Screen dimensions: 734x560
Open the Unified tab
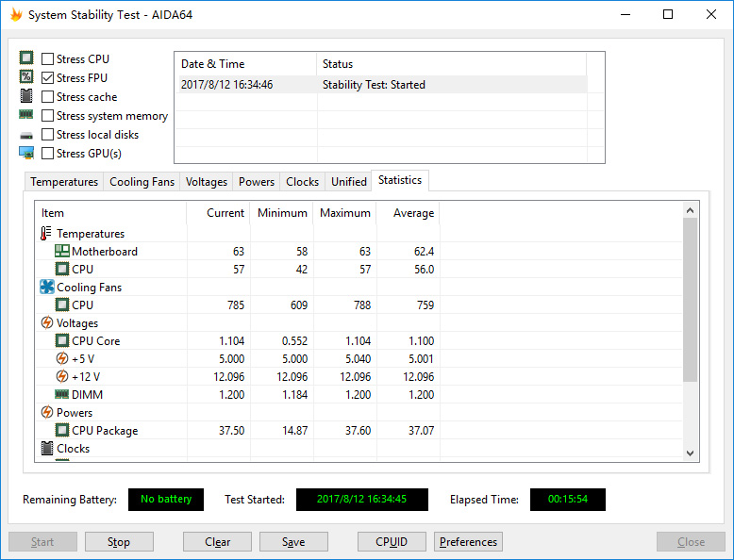[x=349, y=182]
